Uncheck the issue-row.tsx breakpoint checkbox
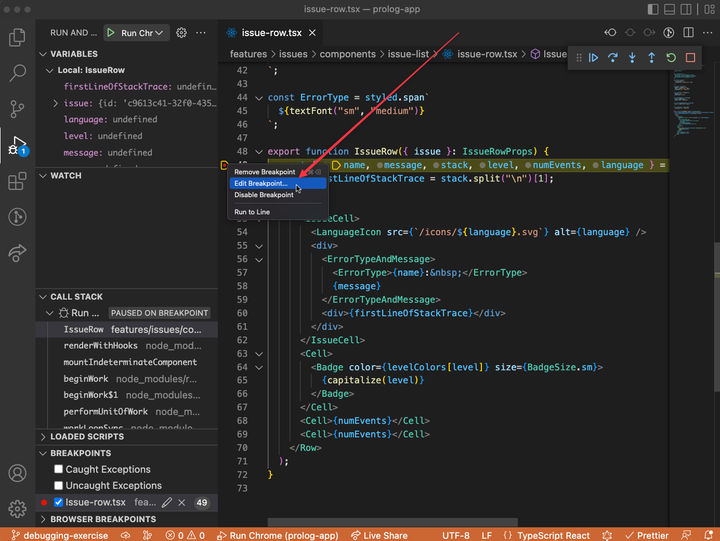 (58, 502)
